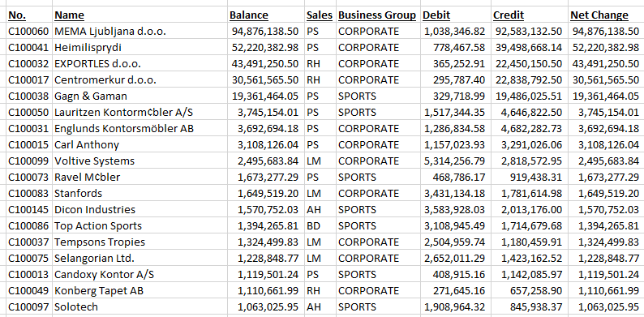Click the Name column header cell
Image resolution: width=644 pixels, height=317 pixels.
[140, 15]
